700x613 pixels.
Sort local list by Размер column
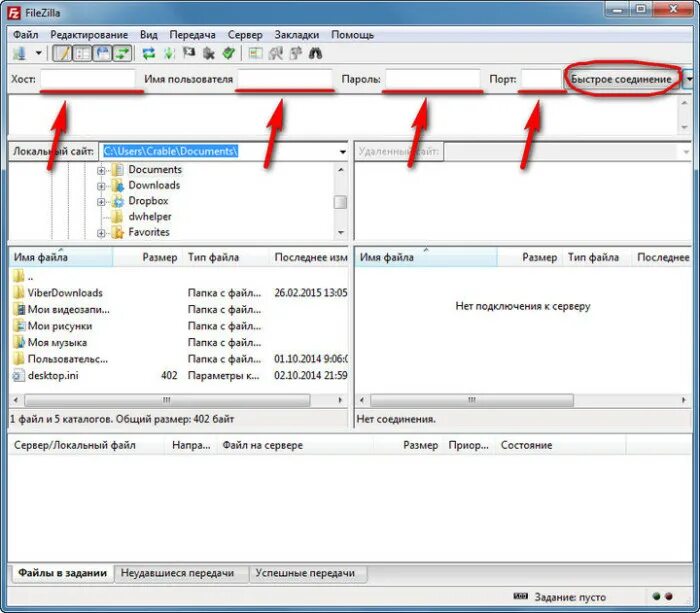coord(147,257)
